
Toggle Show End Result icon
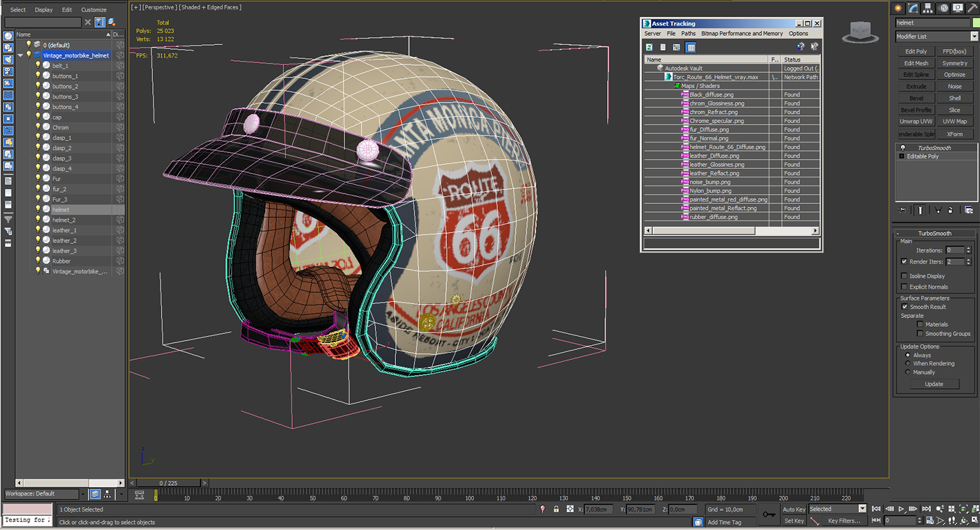tap(920, 210)
